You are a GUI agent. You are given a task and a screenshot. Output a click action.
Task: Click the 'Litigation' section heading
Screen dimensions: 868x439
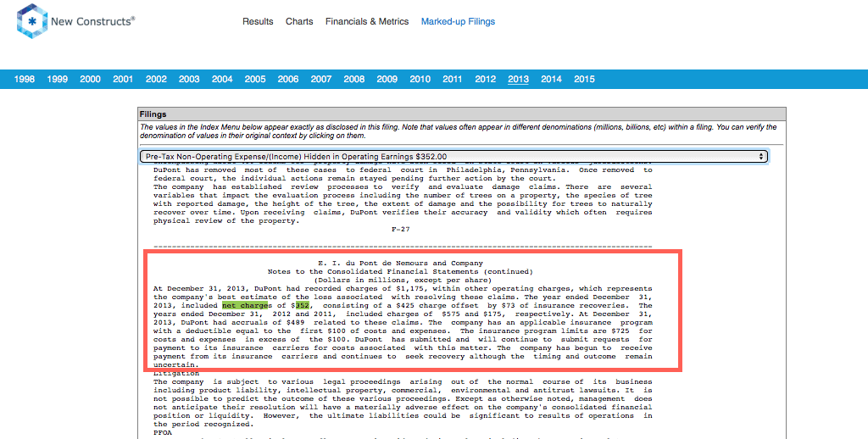point(176,374)
